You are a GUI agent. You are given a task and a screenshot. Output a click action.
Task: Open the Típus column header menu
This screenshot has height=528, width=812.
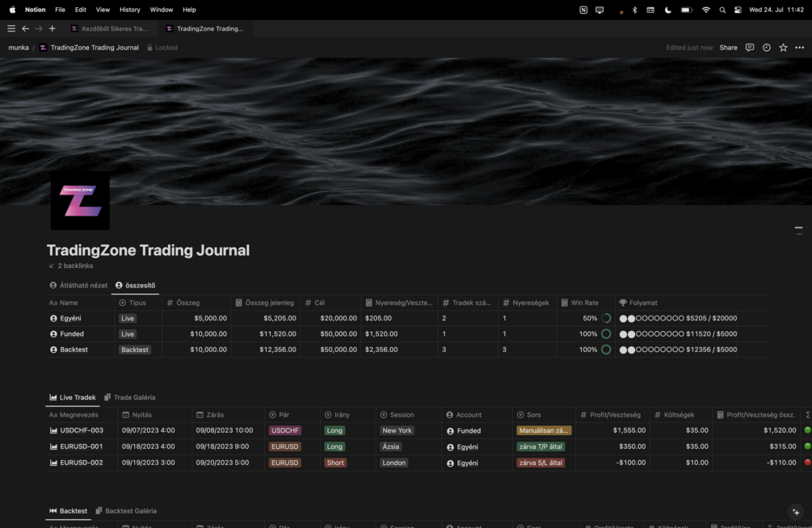(x=137, y=303)
